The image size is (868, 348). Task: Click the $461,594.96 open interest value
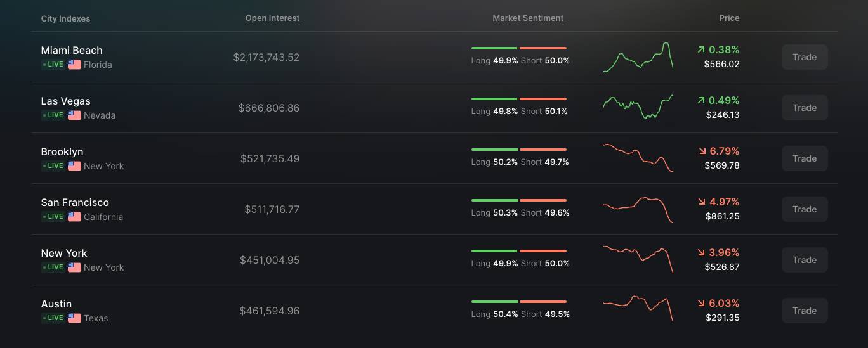coord(270,311)
